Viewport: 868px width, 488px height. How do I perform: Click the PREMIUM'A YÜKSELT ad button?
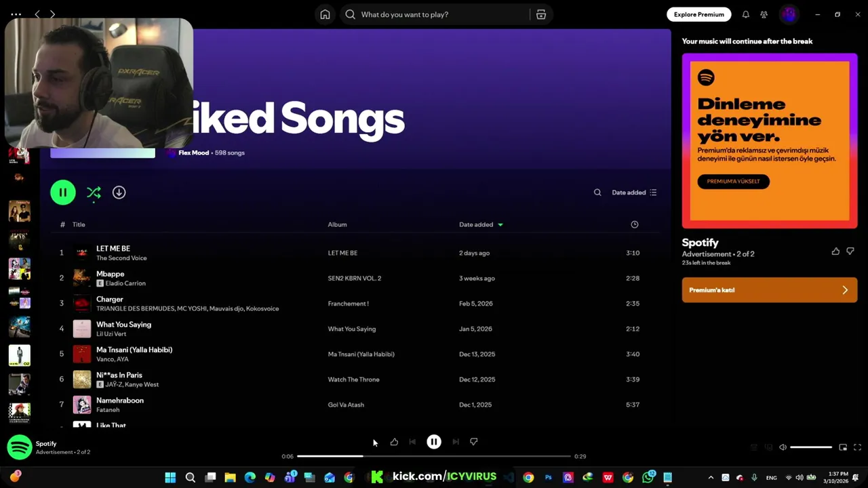pos(733,182)
